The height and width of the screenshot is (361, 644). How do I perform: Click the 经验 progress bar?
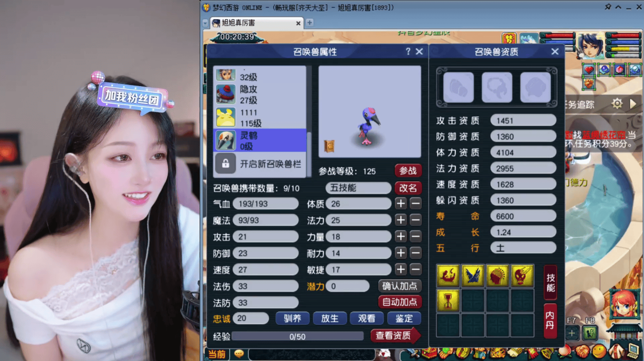coord(297,336)
